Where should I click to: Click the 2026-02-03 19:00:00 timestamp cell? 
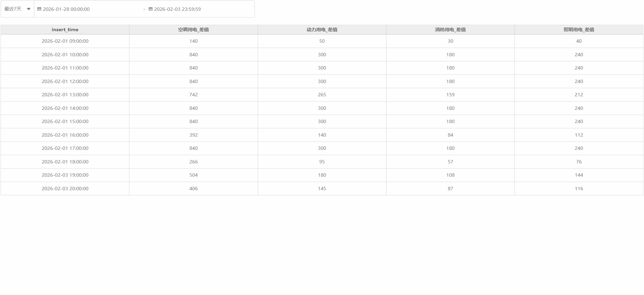(65, 175)
